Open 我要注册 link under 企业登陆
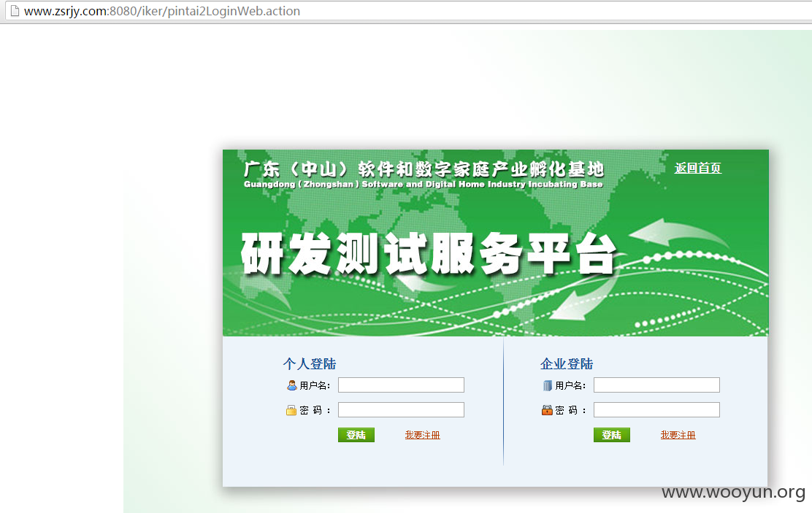Screen dimensions: 812x513 (678, 435)
